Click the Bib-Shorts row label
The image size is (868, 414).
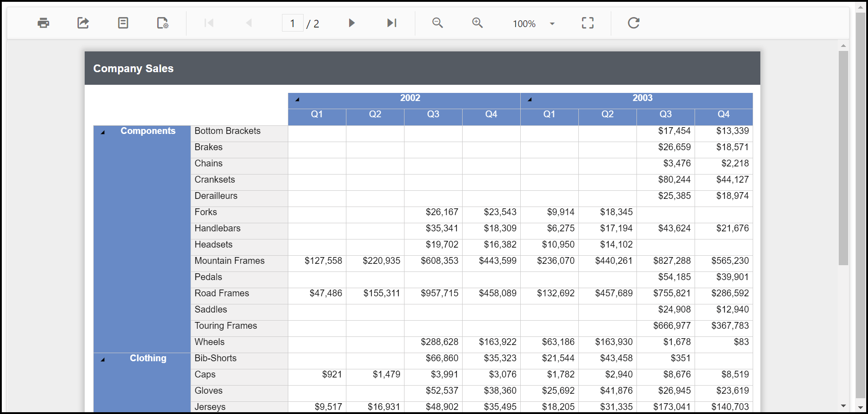pyautogui.click(x=215, y=358)
